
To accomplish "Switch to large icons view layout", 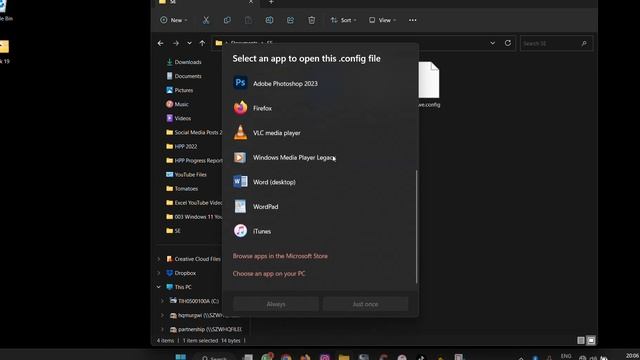I will click(591, 340).
